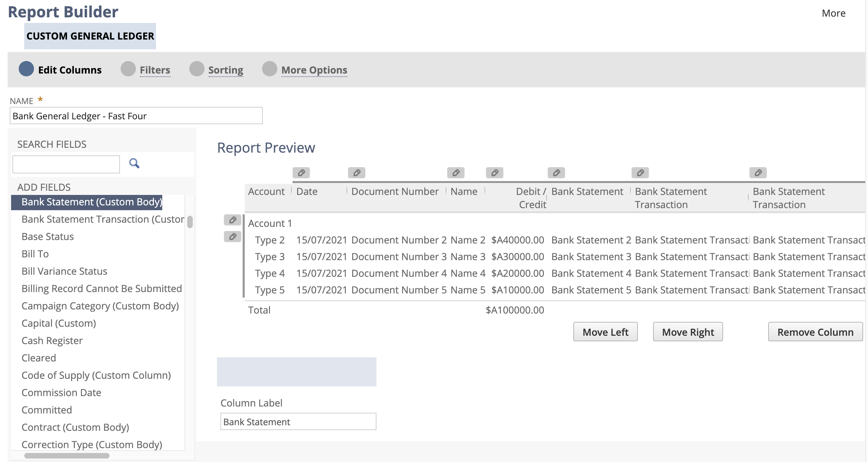This screenshot has height=462, width=868.
Task: Click inside the Column Label input field
Action: click(x=297, y=421)
